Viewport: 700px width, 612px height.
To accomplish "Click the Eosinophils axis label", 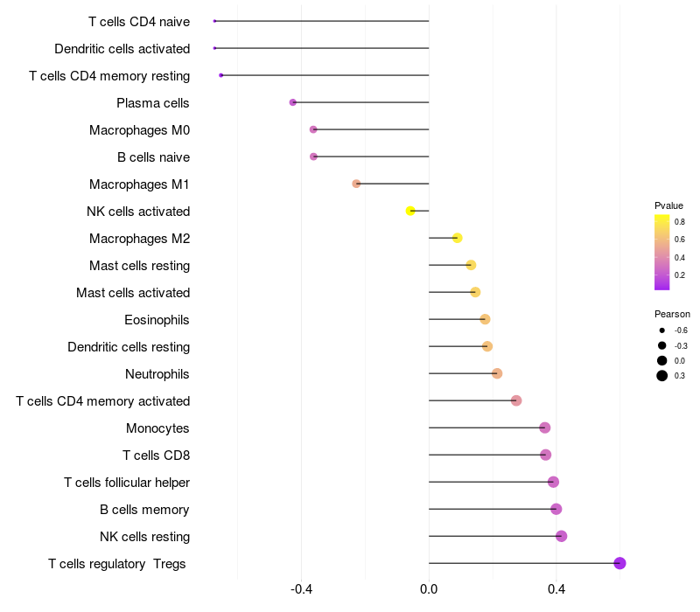I will [x=157, y=320].
